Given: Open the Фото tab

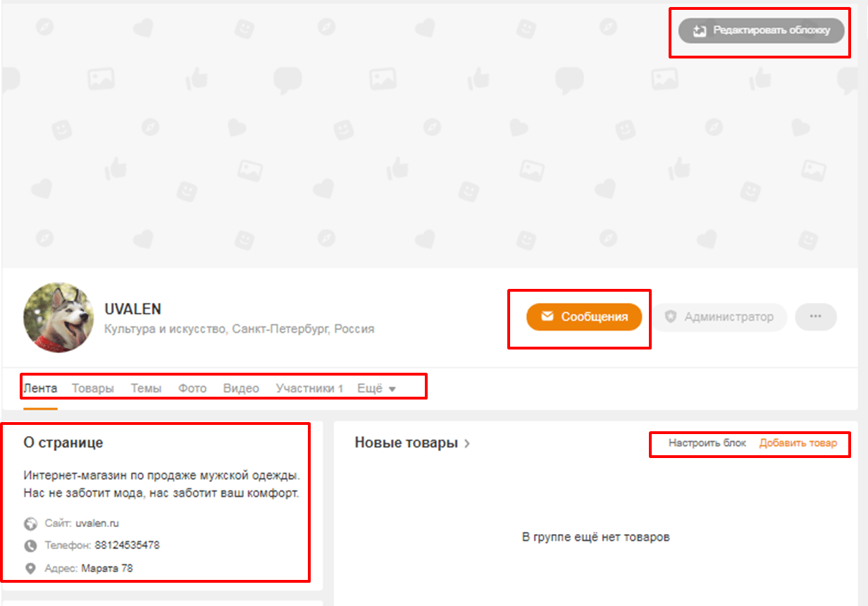Looking at the screenshot, I should [x=192, y=388].
